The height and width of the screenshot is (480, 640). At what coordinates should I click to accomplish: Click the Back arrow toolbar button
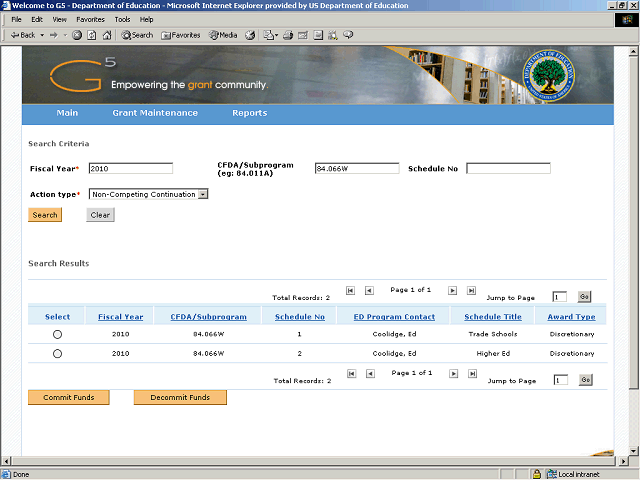click(23, 35)
